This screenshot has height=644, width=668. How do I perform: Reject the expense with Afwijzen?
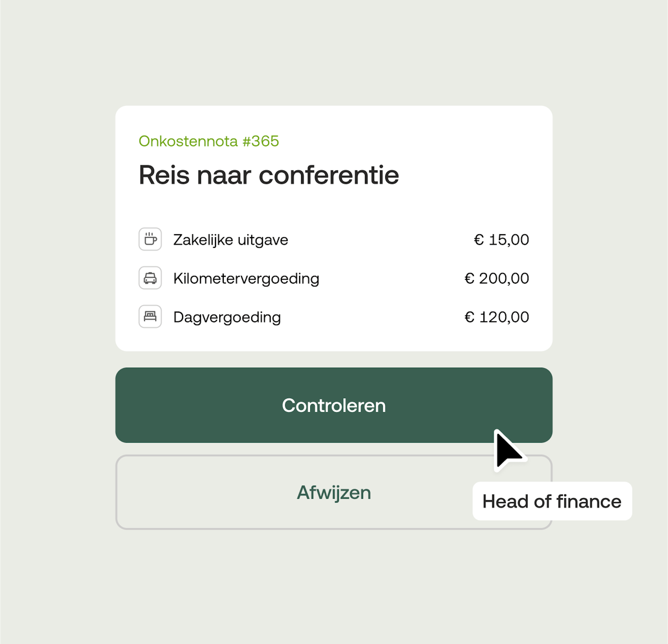(333, 492)
